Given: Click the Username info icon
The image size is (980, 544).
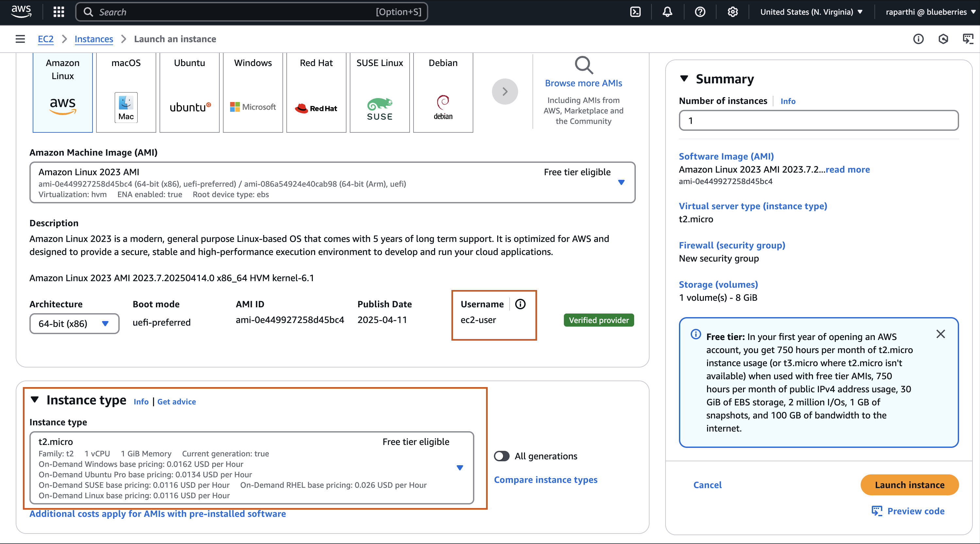Looking at the screenshot, I should tap(520, 304).
